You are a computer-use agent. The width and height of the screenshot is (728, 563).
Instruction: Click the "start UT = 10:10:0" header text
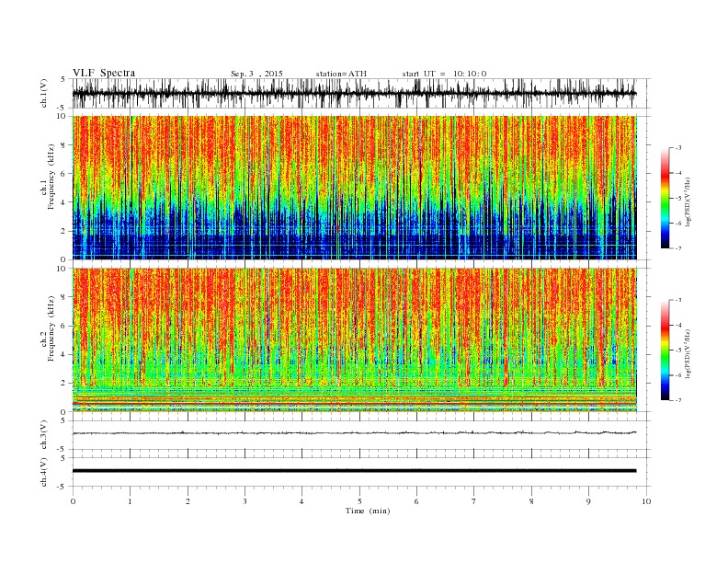(x=444, y=74)
